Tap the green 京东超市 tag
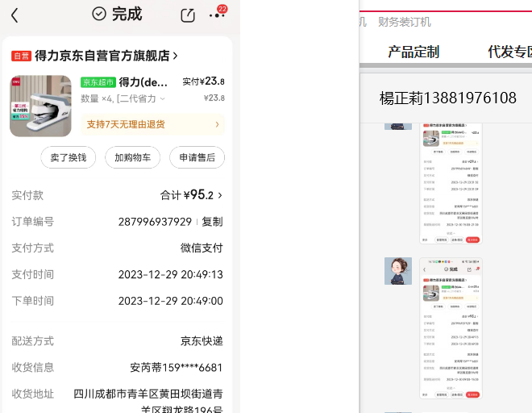The image size is (532, 413). 98,82
